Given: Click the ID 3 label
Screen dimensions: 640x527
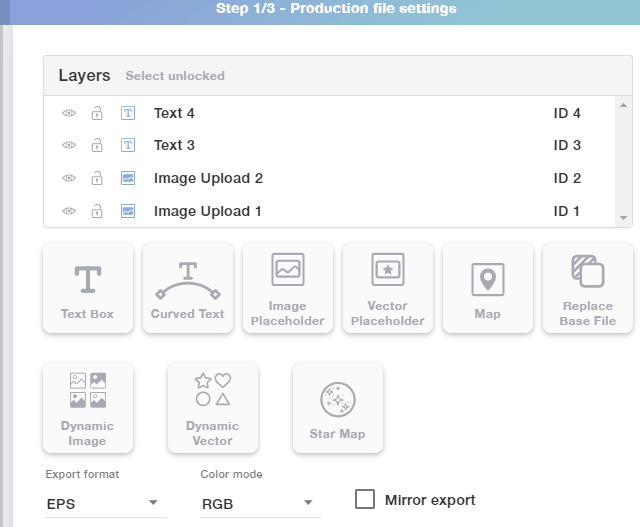Looking at the screenshot, I should click(x=567, y=145).
